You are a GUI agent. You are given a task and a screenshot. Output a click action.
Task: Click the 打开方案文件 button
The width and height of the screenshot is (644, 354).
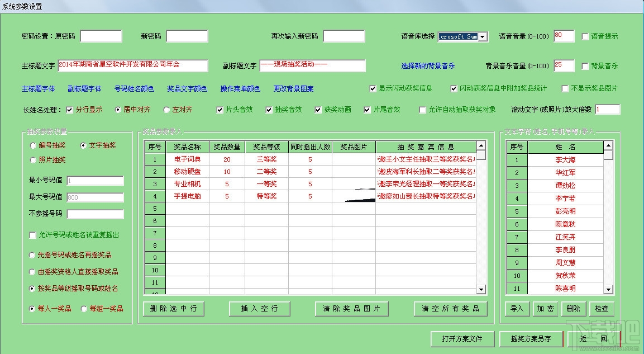click(x=462, y=339)
